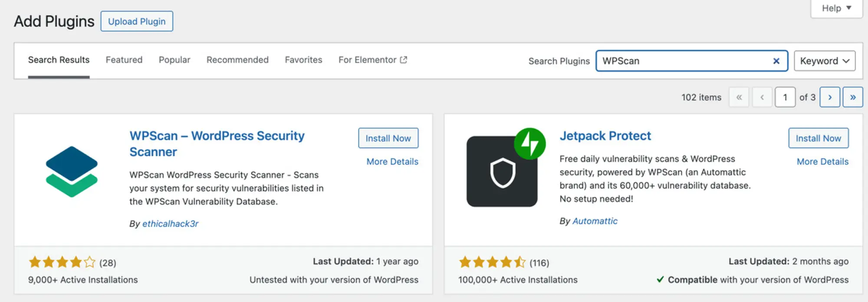The image size is (868, 302).
Task: Open the Keyword search type dropdown
Action: pos(824,61)
